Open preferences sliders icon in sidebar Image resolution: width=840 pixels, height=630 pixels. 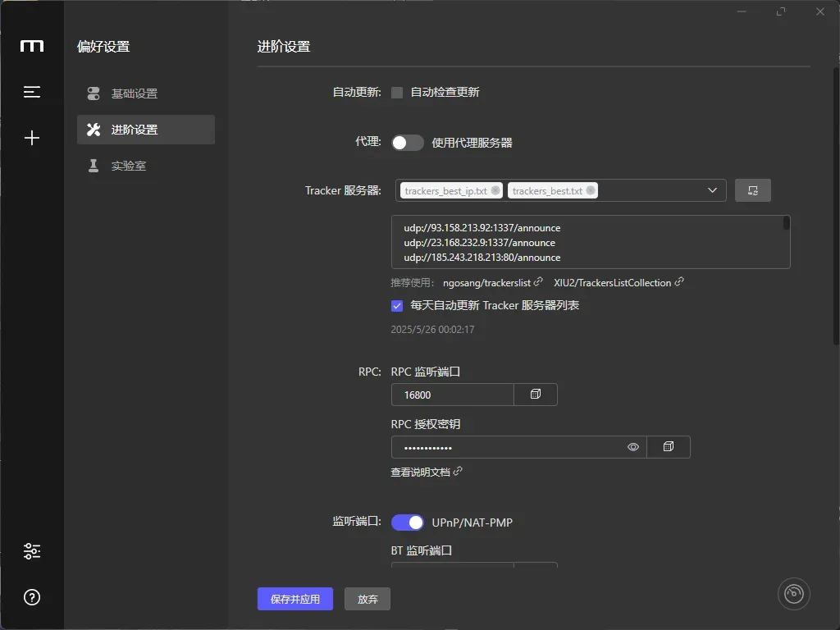click(x=32, y=551)
